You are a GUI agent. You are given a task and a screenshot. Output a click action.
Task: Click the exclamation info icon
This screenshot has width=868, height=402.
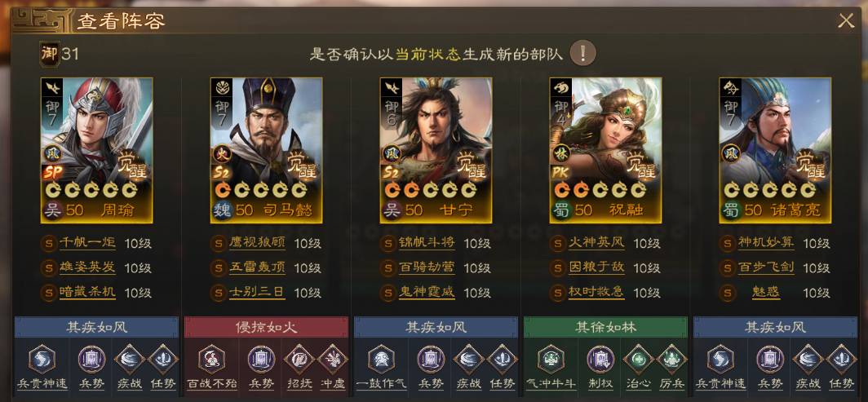[x=583, y=53]
